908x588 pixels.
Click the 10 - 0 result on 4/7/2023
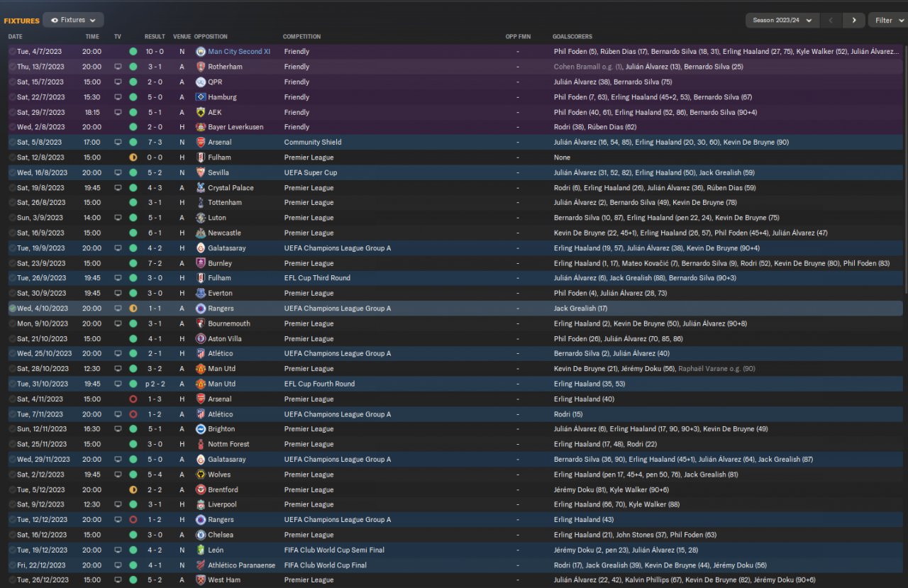click(155, 52)
